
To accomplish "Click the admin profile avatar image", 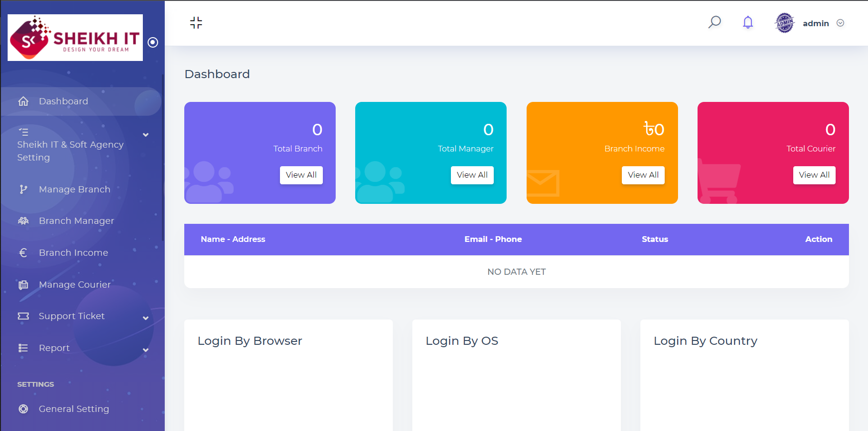I will click(x=784, y=23).
